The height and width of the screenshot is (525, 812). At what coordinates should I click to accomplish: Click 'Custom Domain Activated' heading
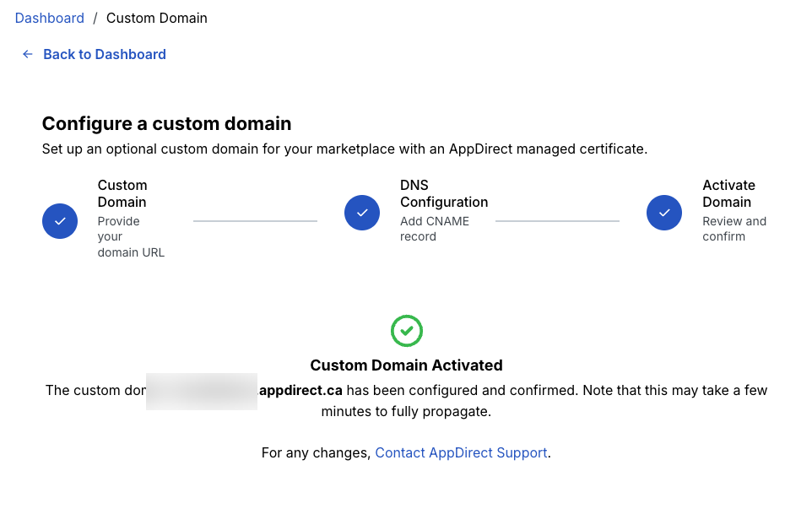407,365
